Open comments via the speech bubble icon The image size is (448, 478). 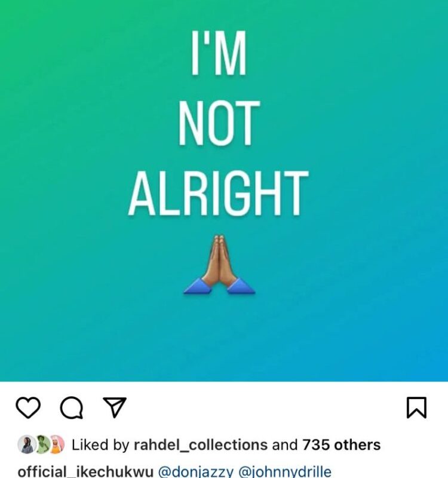(71, 407)
